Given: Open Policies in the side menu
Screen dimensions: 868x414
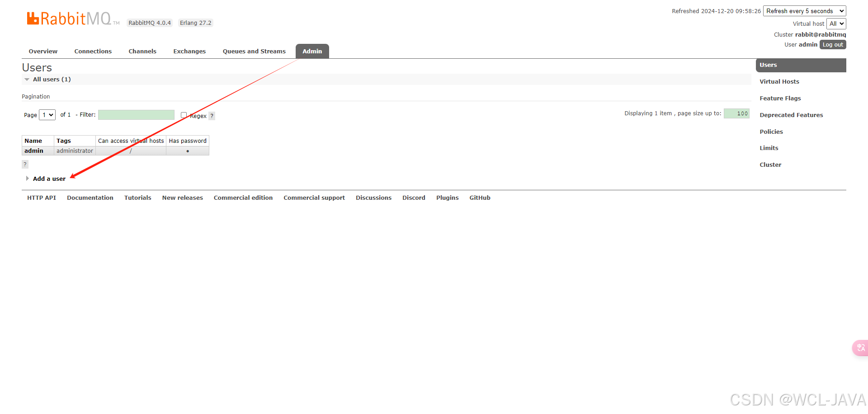Looking at the screenshot, I should click(771, 132).
